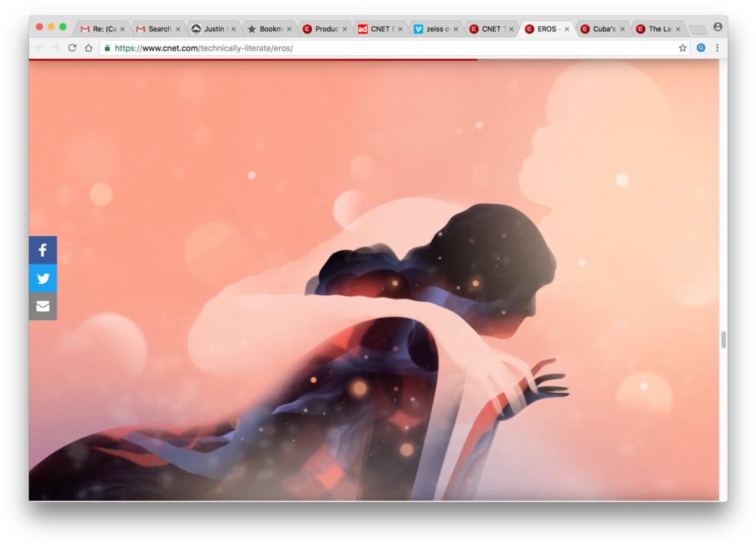Screen dimensions: 756x545
Task: Switch to the CNET Product tab
Action: coord(323,28)
